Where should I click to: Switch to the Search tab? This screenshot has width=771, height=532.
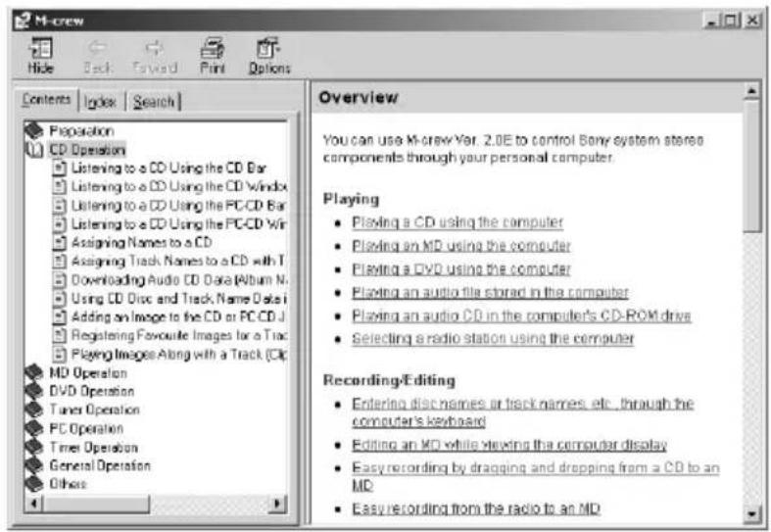(154, 102)
